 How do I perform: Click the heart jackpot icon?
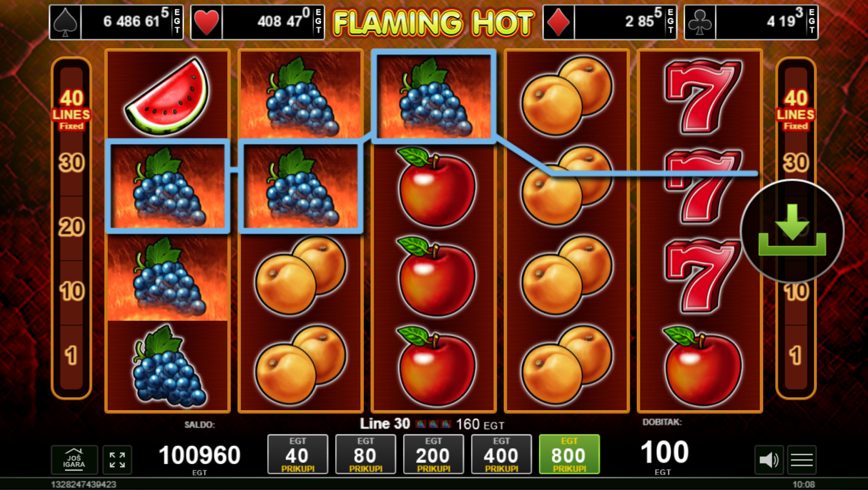point(207,22)
